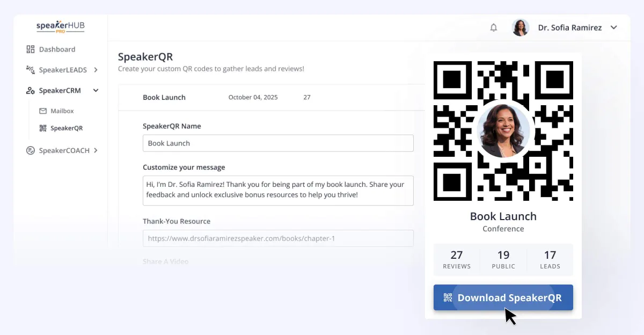
Task: Click the SpeakerQR sidebar QR icon
Action: pyautogui.click(x=43, y=128)
